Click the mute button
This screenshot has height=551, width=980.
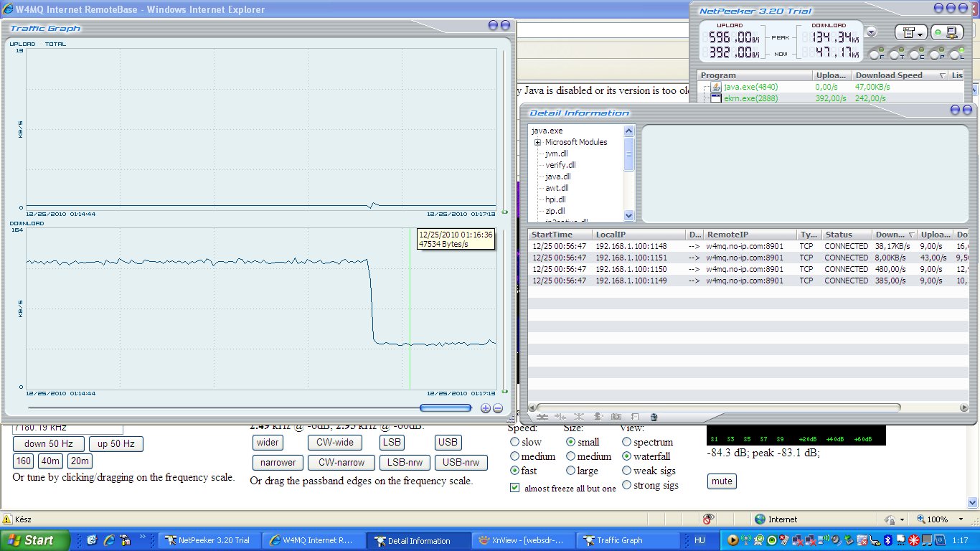click(x=722, y=481)
